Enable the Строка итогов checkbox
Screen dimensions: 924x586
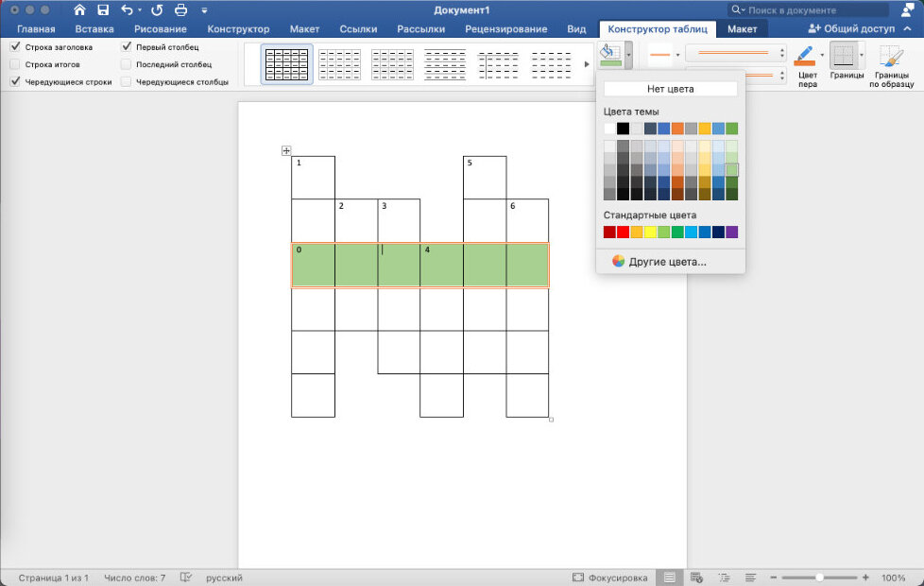16,64
